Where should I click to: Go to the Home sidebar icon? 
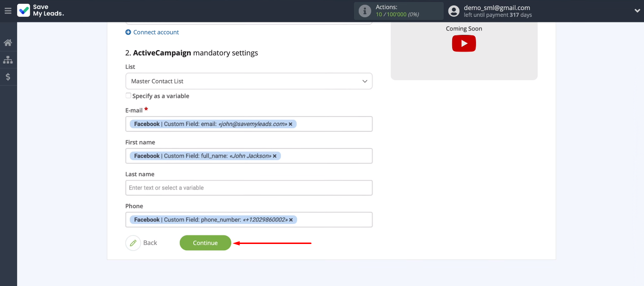[8, 43]
